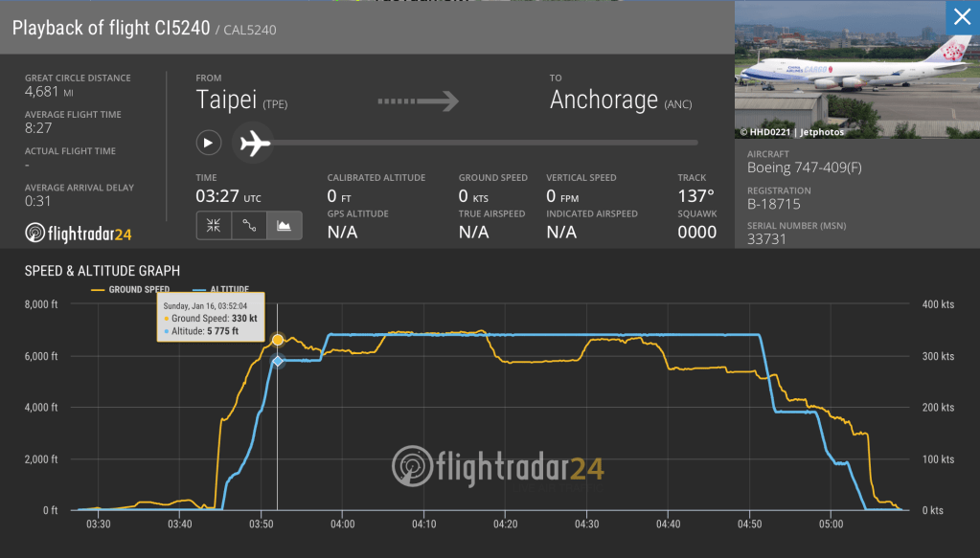Screen dimensions: 980x558
Task: Click the center-on-aircraft arrows icon
Action: click(x=214, y=226)
